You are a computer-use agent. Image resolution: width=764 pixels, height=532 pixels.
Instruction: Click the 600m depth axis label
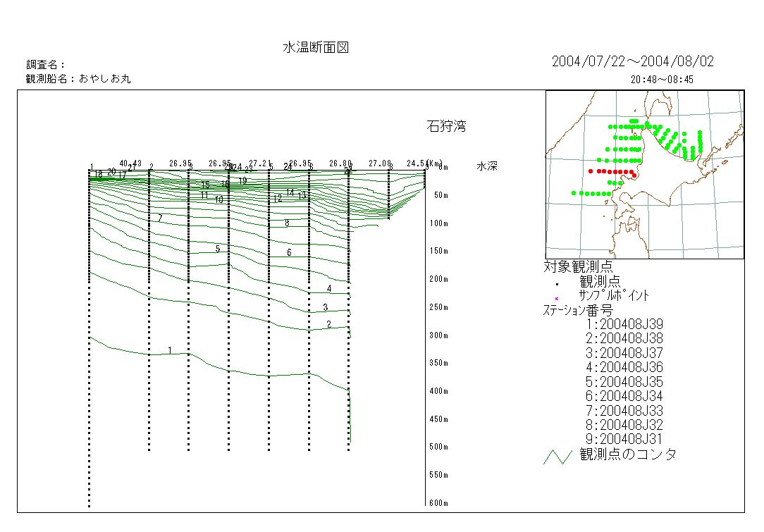pos(437,503)
